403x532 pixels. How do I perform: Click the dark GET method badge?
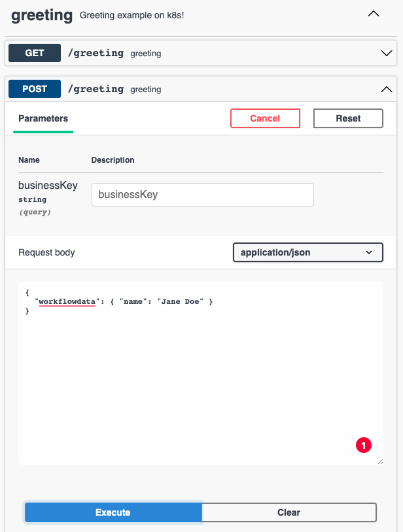pos(34,53)
